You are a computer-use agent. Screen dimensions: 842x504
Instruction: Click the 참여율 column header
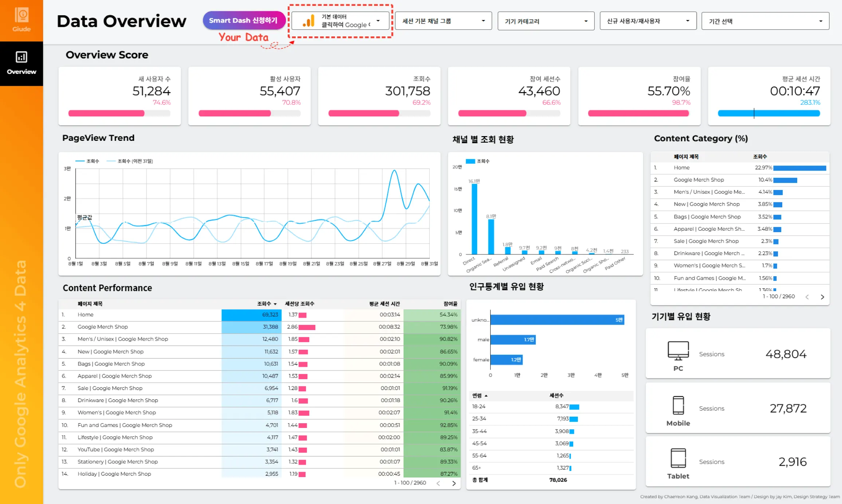coord(450,303)
